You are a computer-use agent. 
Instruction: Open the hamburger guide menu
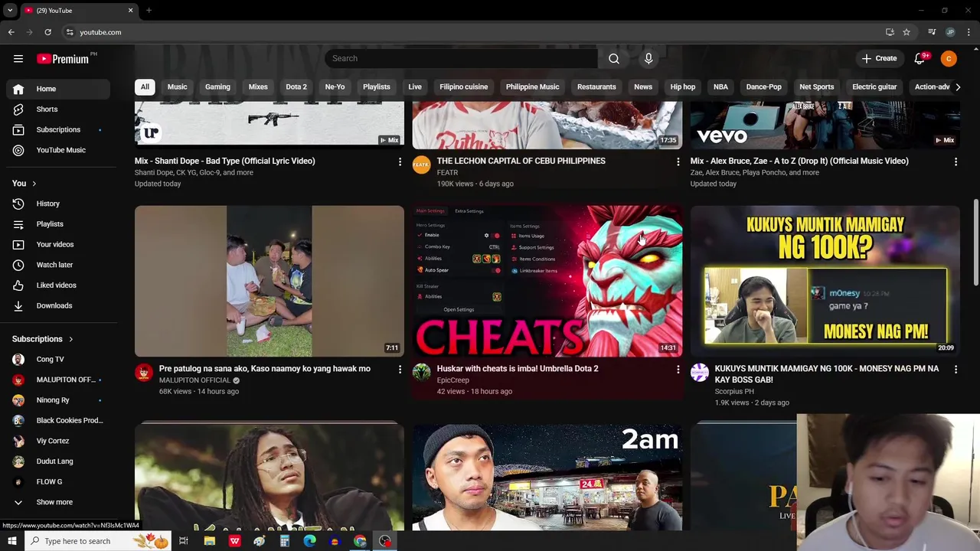[x=18, y=58]
